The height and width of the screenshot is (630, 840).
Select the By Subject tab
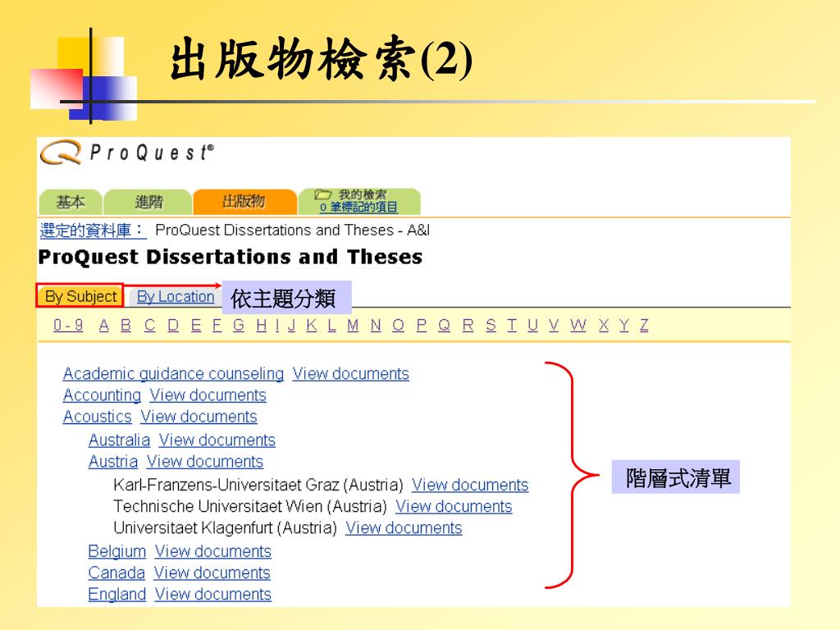80,295
